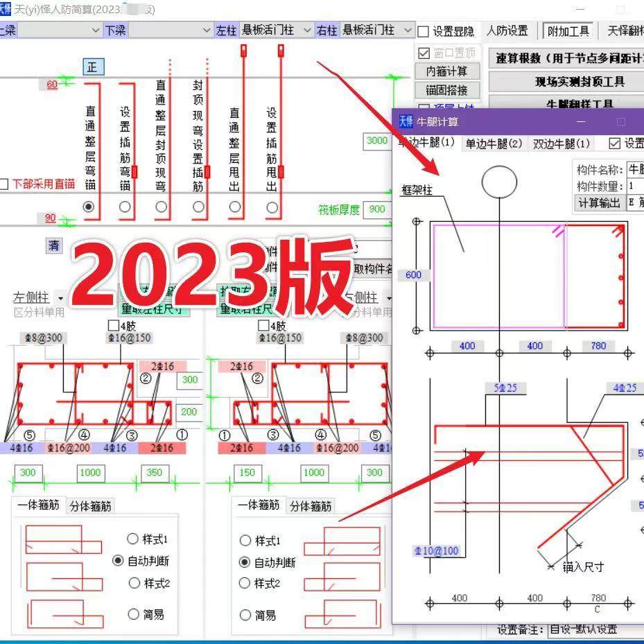This screenshot has width=644, height=644.
Task: Choose 自动判断 in right column stirrup options
Action: coord(245,562)
